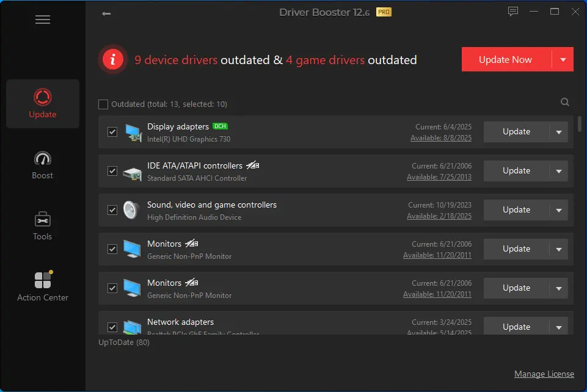Uncheck the IDE ATA/ATAPI controllers checkbox
587x392 pixels.
(x=112, y=171)
